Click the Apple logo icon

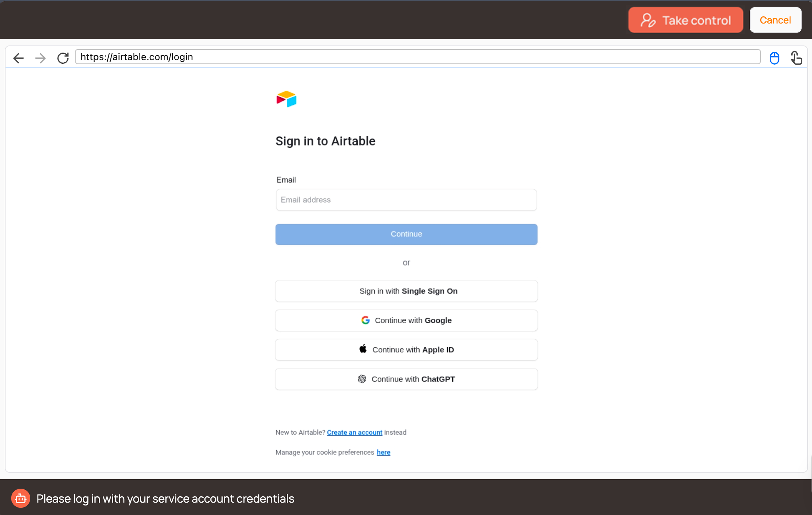pyautogui.click(x=363, y=349)
